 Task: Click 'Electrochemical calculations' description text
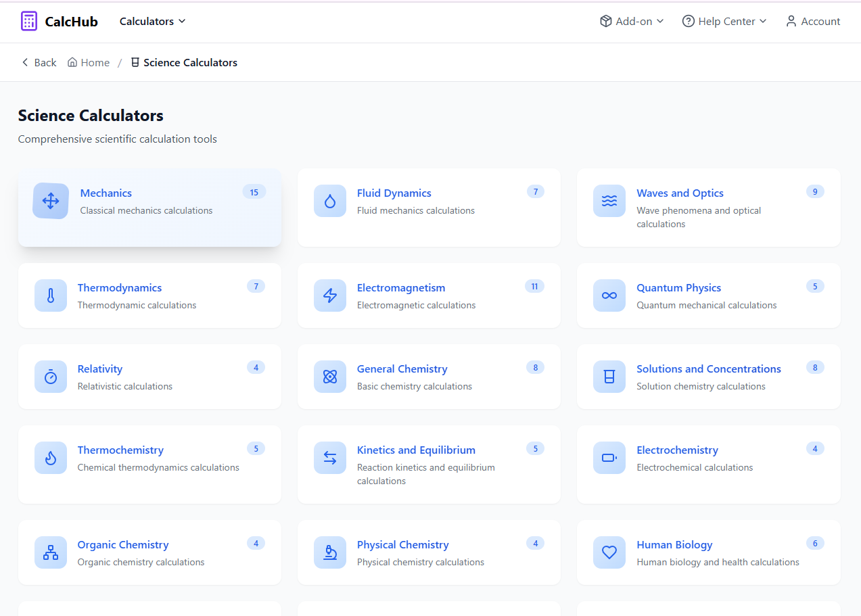pos(695,467)
